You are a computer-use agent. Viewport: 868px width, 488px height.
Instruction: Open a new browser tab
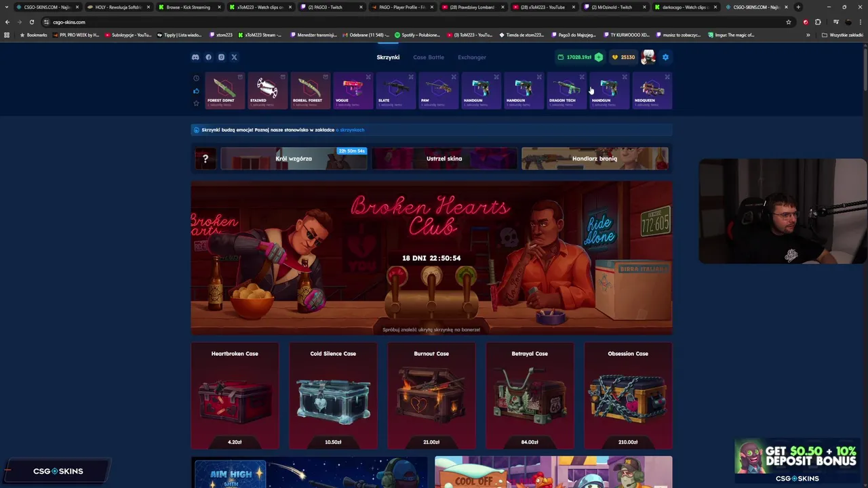click(798, 7)
